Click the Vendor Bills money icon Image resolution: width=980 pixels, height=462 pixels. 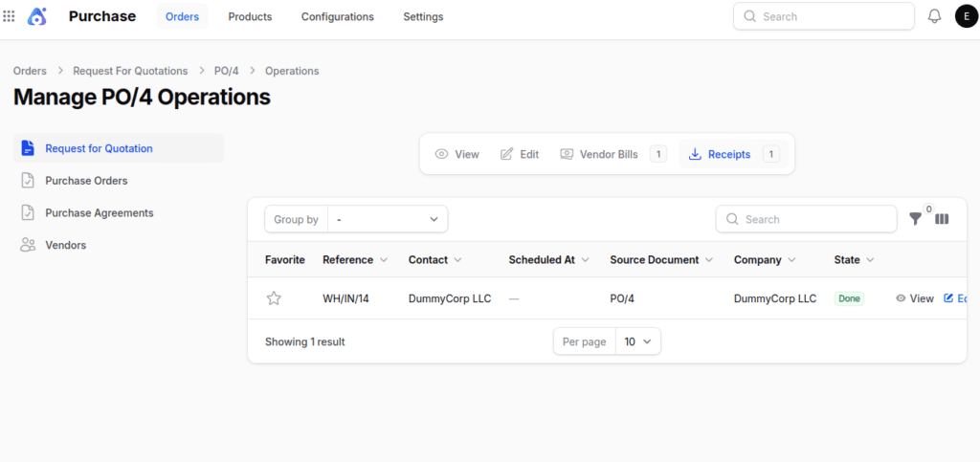(x=567, y=154)
